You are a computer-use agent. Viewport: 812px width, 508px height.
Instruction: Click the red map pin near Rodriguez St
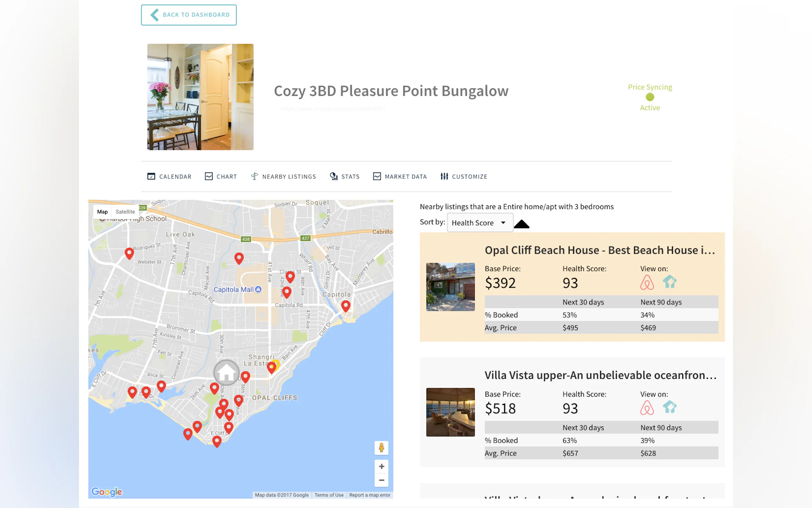pos(129,253)
